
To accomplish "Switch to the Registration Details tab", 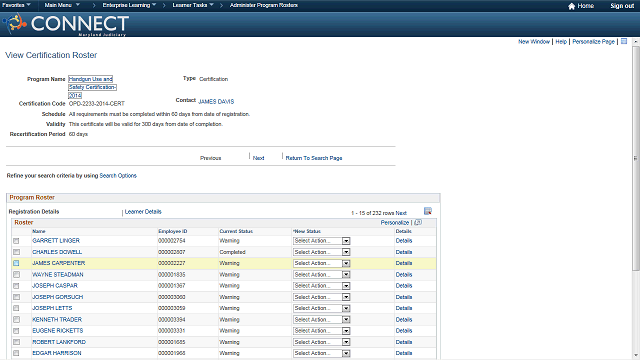I will coord(34,212).
